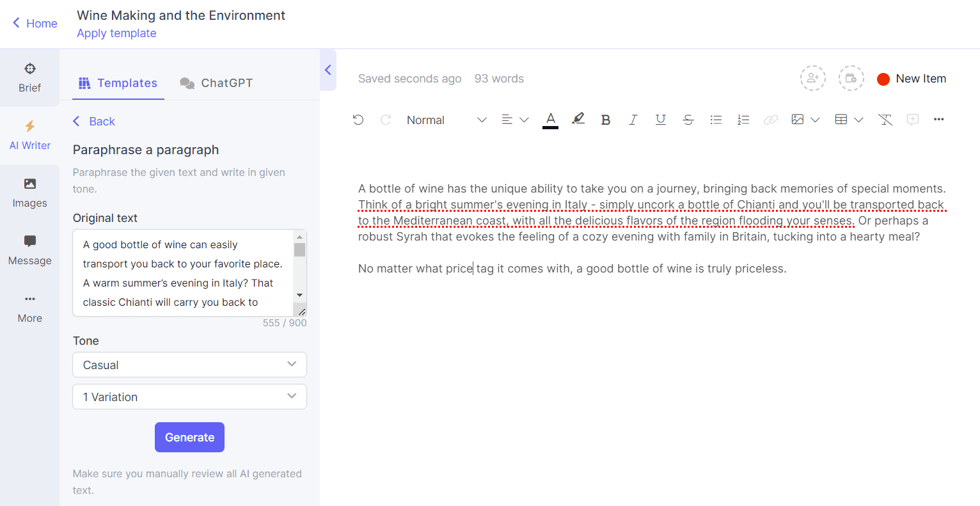Click inside the Original text box

tap(183, 273)
